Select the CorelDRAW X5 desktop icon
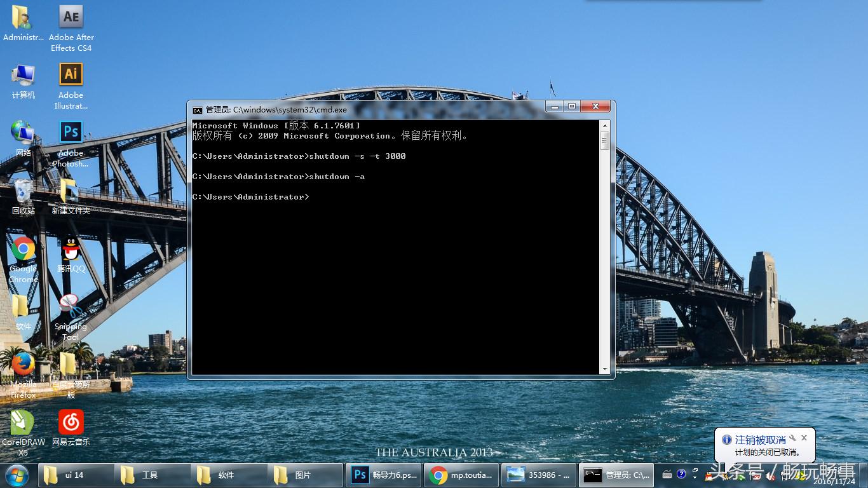 pyautogui.click(x=23, y=423)
